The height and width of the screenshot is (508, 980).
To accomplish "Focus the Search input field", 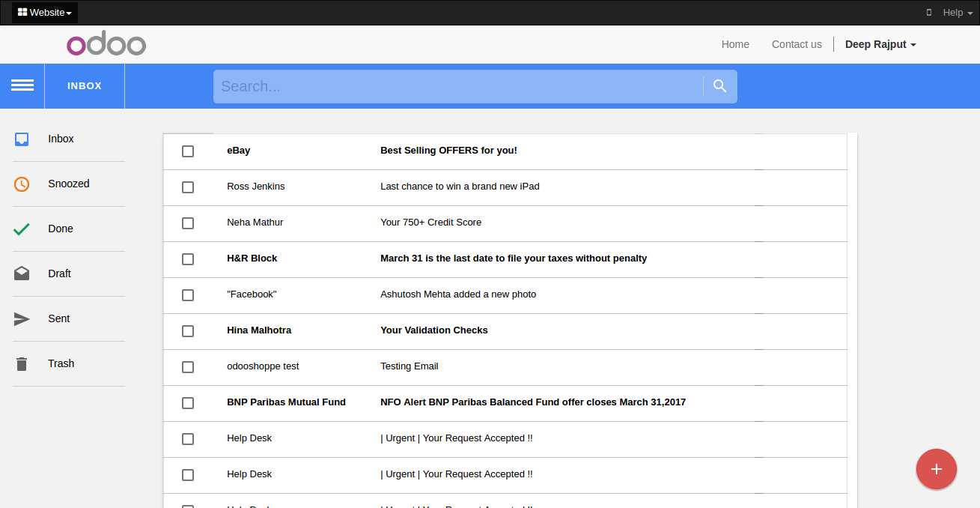I will [458, 87].
